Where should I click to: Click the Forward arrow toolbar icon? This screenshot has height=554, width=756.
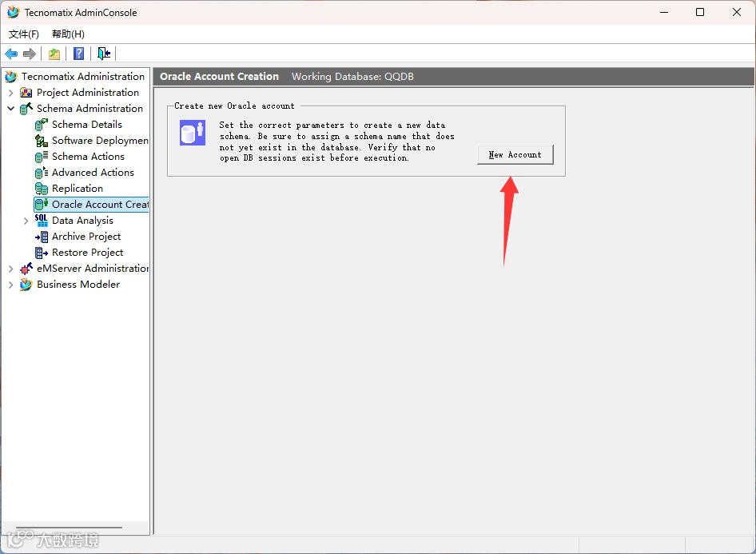click(x=30, y=54)
